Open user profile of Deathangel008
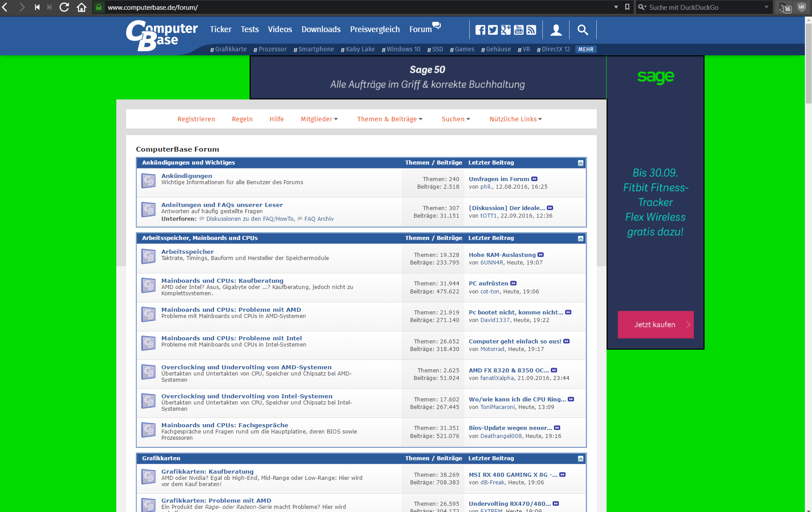The image size is (812, 512). coord(501,436)
